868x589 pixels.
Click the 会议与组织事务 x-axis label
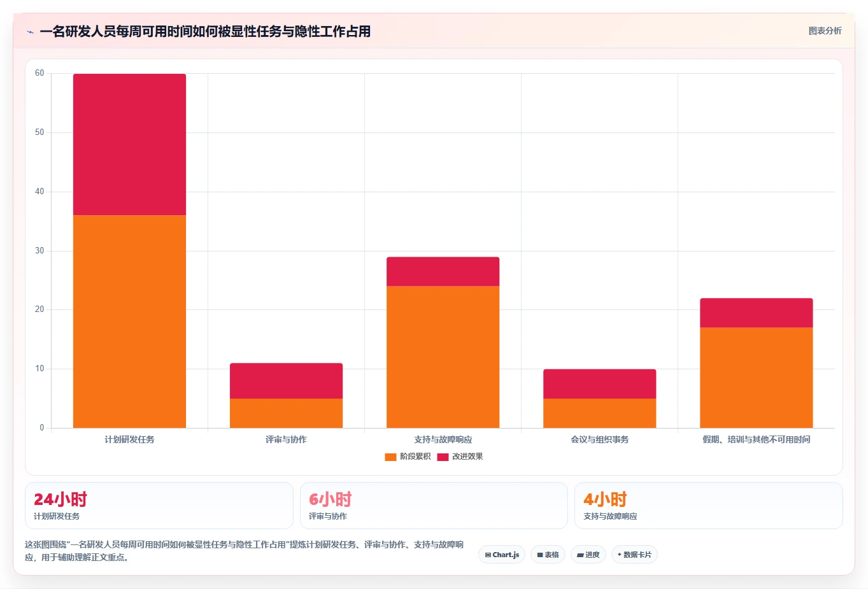coord(599,439)
